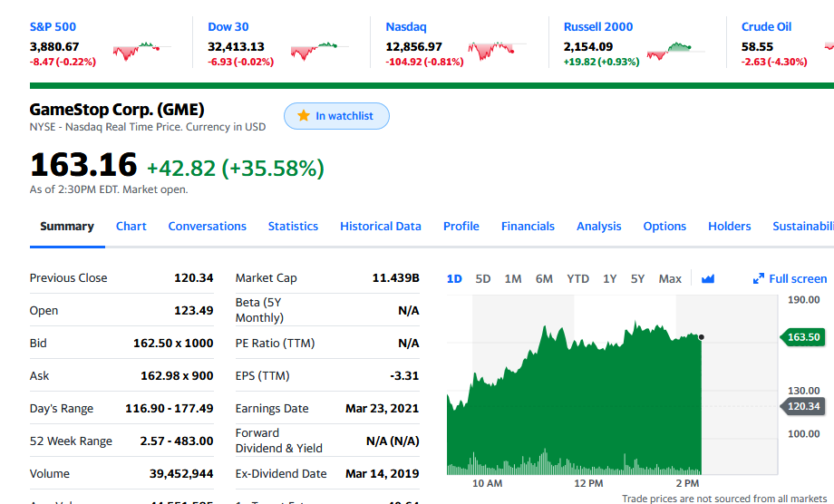Click the chart's latest price dot
834x504 pixels.
tap(701, 337)
